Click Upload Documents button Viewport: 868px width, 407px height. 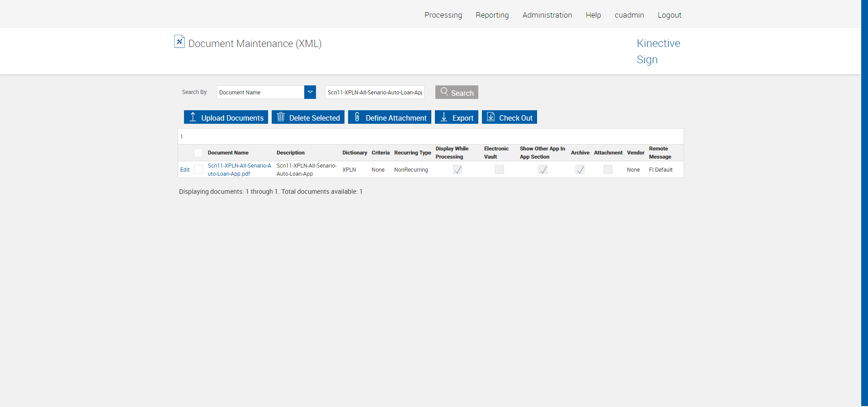pos(226,117)
